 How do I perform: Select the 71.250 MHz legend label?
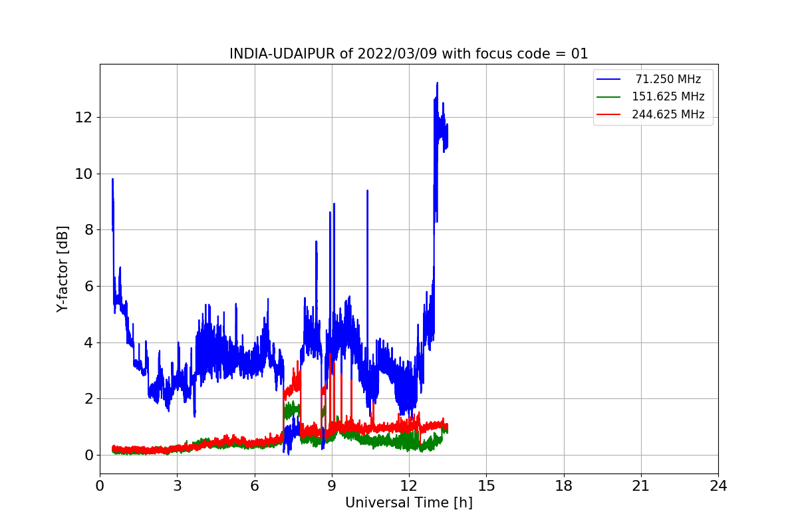pyautogui.click(x=668, y=79)
